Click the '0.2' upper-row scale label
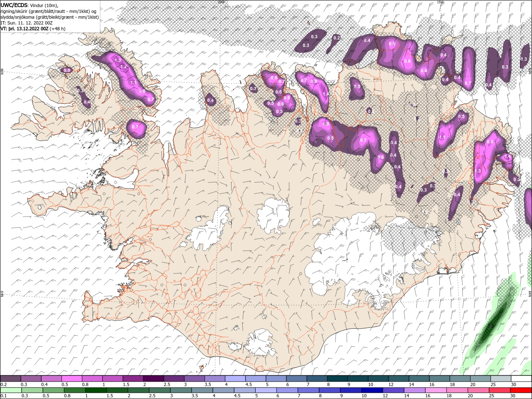 3,384
